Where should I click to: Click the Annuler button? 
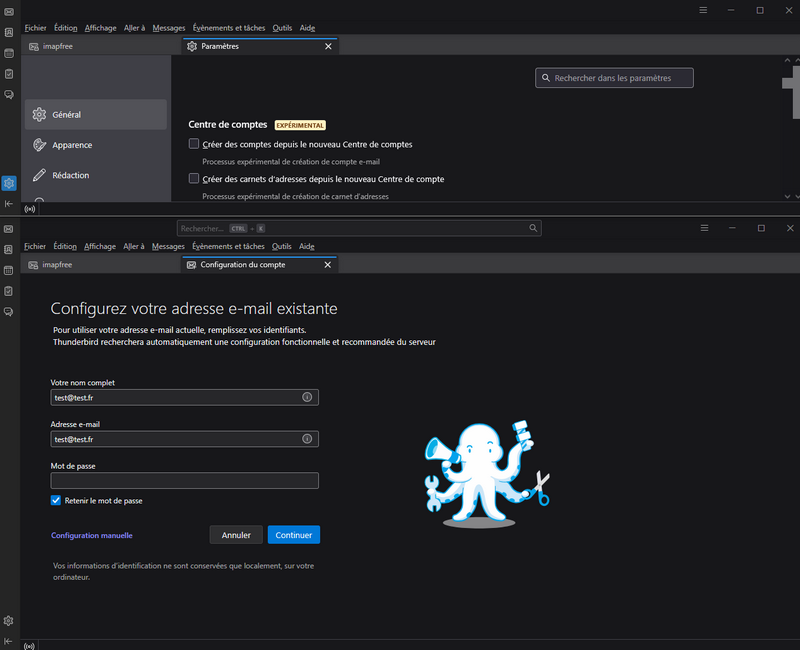[x=236, y=535]
